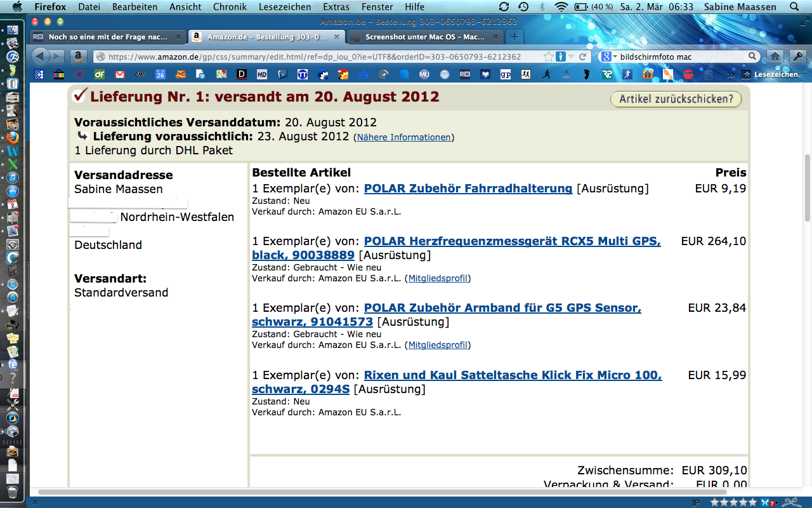Open Spotlight search in the menu bar
The image size is (812, 508).
tap(793, 7)
